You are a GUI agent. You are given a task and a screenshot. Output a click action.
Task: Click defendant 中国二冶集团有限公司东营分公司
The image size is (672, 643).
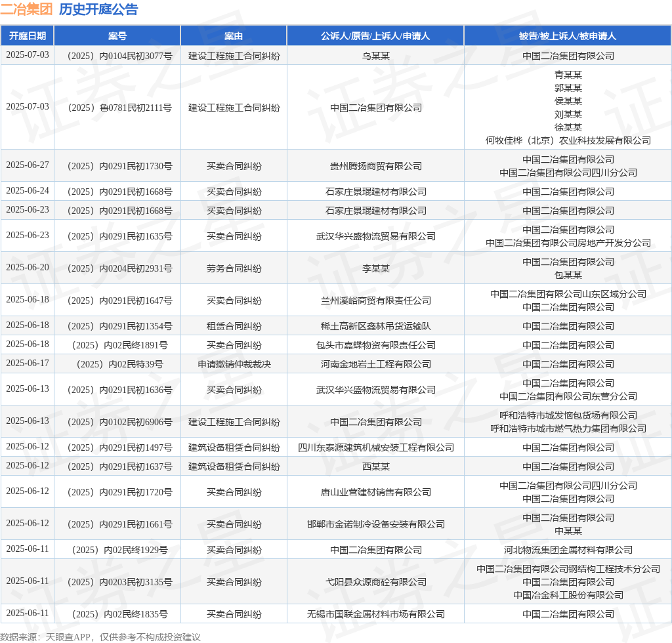568,396
